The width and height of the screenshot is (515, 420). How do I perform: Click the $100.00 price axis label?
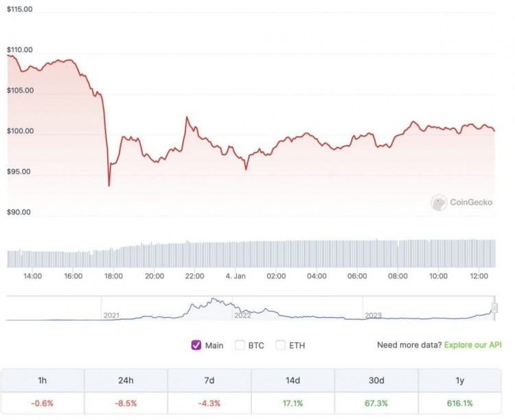[19, 131]
